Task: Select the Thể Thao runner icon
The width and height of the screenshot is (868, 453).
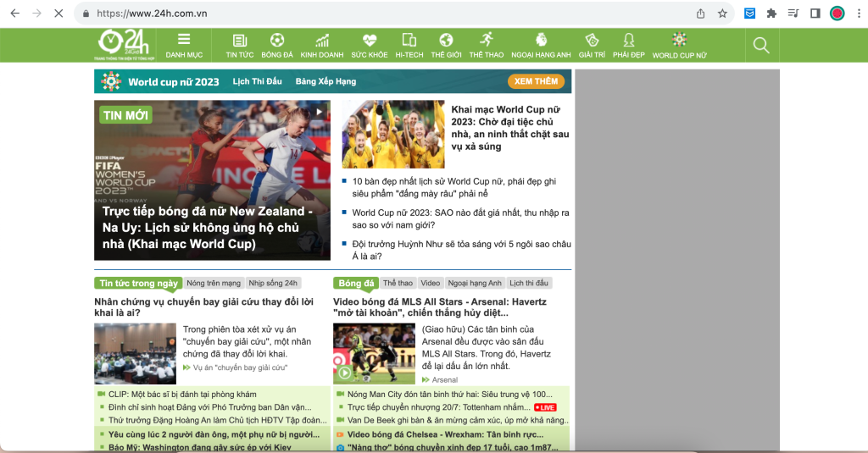Action: click(487, 41)
